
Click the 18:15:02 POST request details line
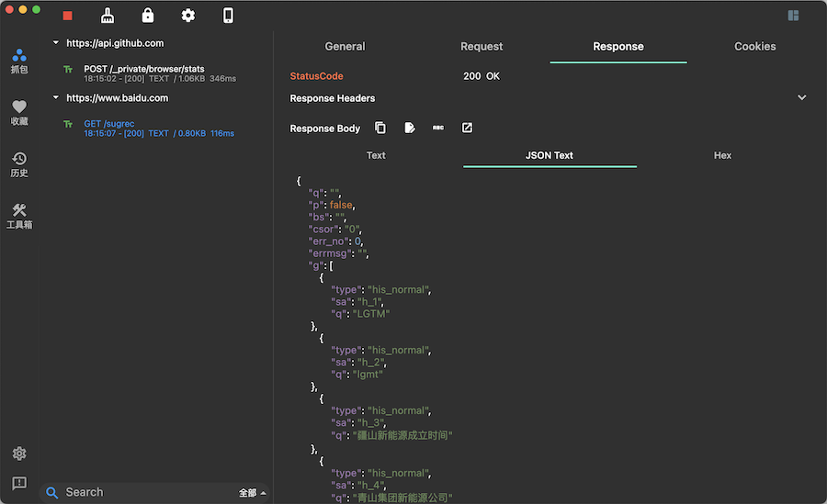pyautogui.click(x=160, y=79)
